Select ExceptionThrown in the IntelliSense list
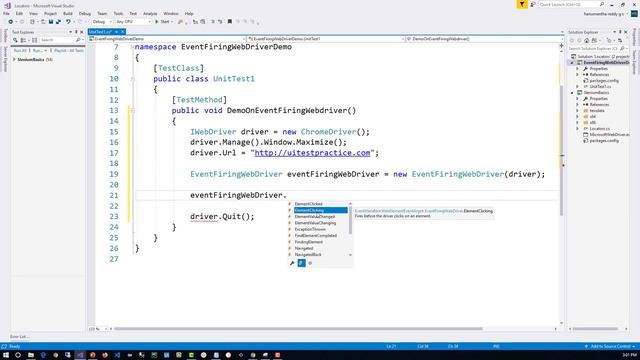The height and width of the screenshot is (360, 640). point(310,229)
